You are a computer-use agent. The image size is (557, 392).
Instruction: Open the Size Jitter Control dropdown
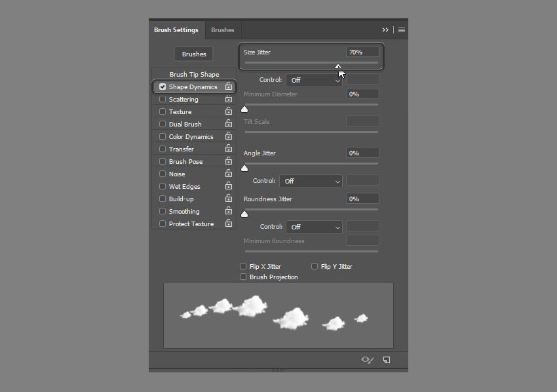click(314, 80)
